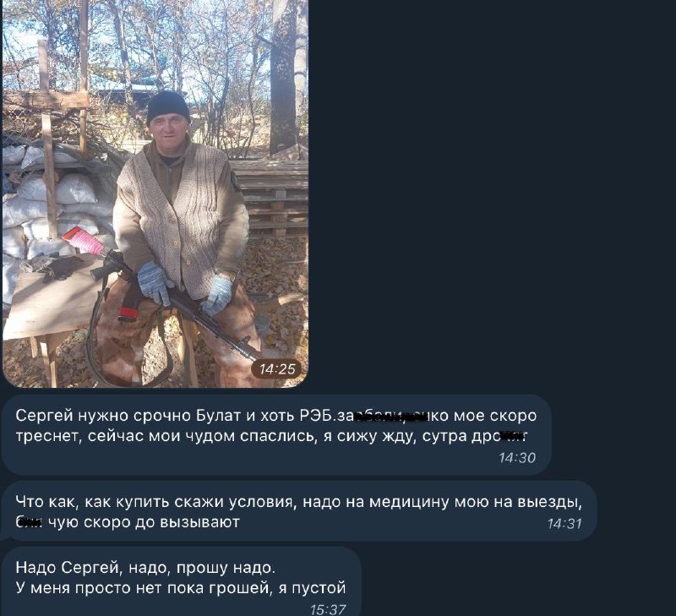The height and width of the screenshot is (616, 676).
Task: Click the line 'У меня просто нет пока грошей'
Action: pos(181,588)
